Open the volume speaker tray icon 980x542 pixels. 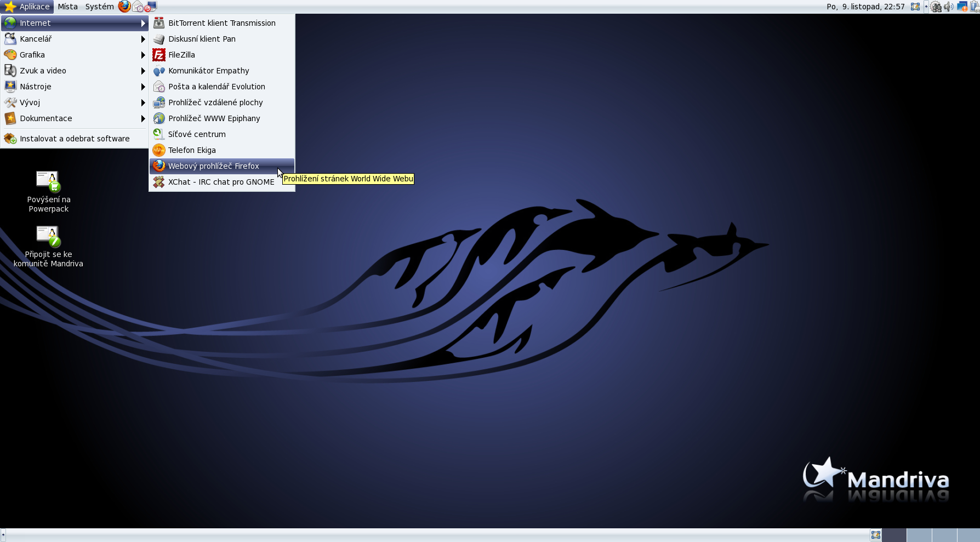coord(948,7)
